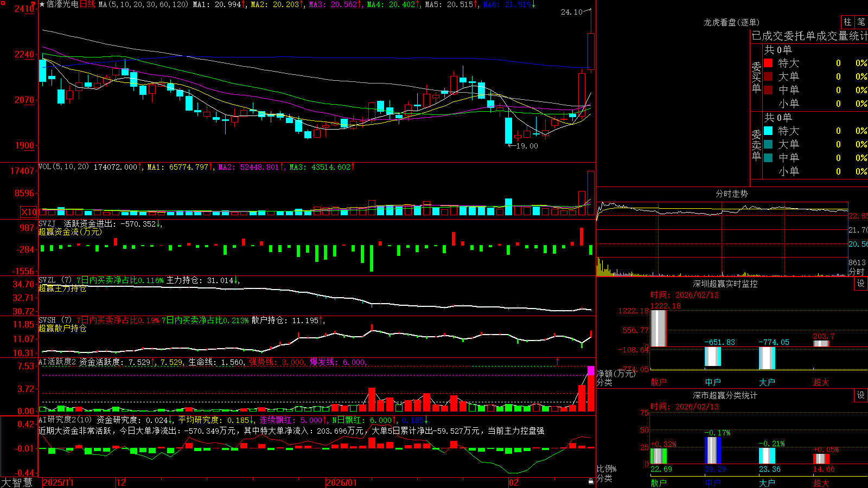Click the 超赢主力持仓 label
Viewport: 868px width, 488px height.
(62, 288)
